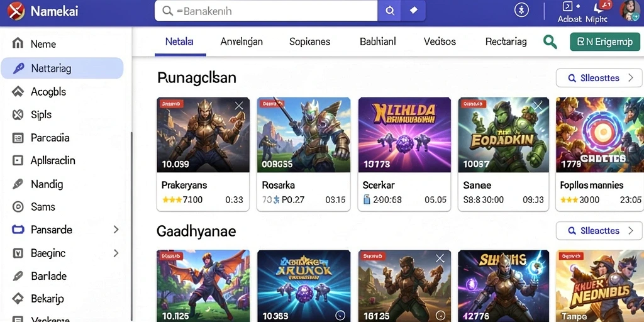
Task: Select the Sipls sidebar icon
Action: coord(18,114)
